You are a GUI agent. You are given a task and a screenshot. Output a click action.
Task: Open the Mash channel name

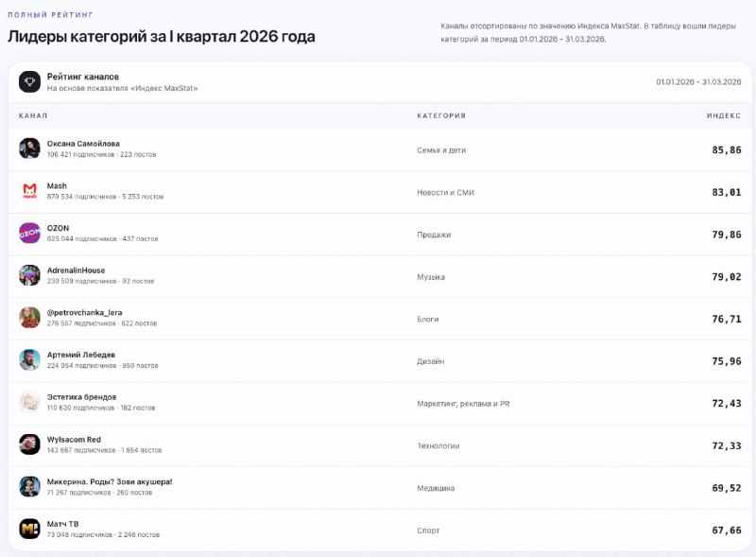pos(57,186)
